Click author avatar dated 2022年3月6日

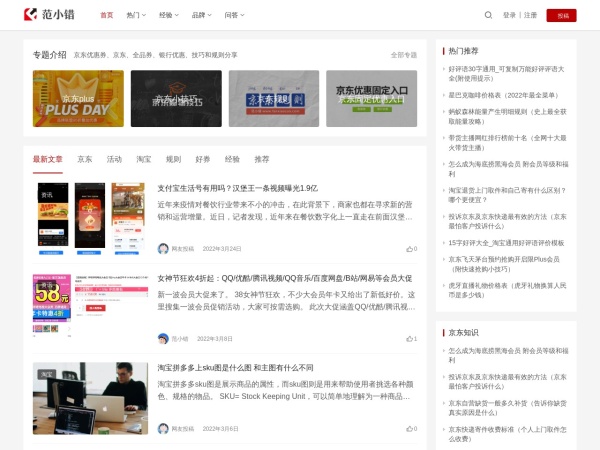pyautogui.click(x=163, y=429)
